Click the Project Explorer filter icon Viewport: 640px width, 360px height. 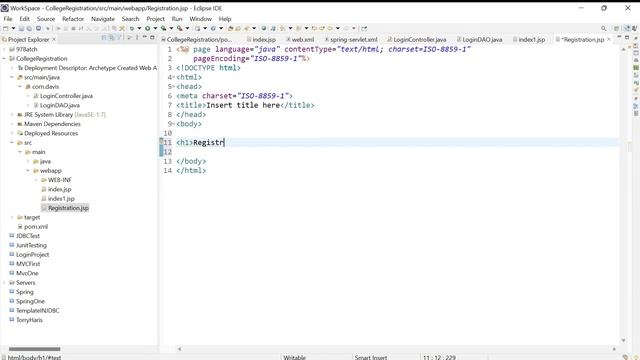coord(120,38)
